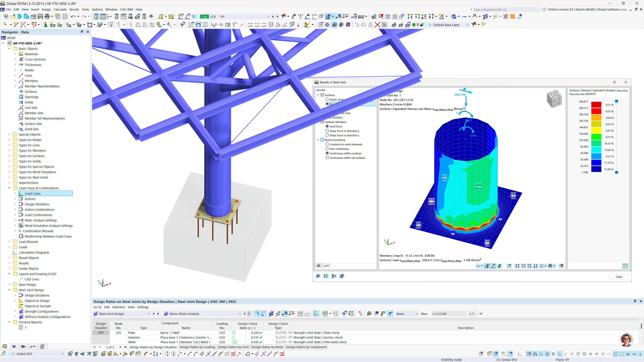Open the script console icon
The width and height of the screenshot is (644, 362).
123,16
